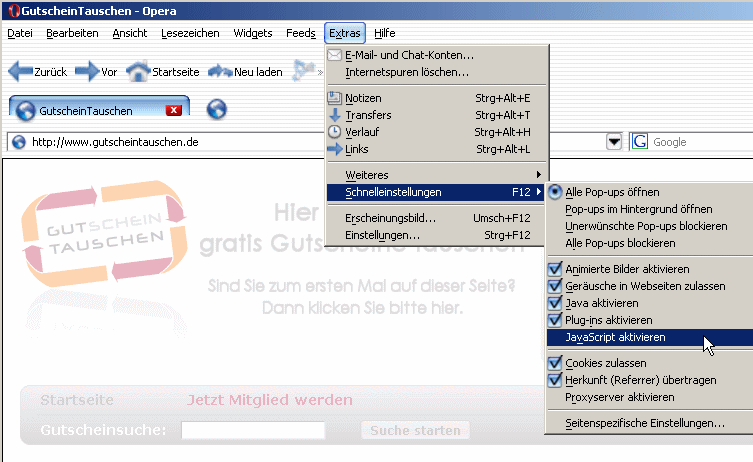Select Alle Pop-ups blockieren option
This screenshot has height=462, width=753.
pyautogui.click(x=620, y=243)
